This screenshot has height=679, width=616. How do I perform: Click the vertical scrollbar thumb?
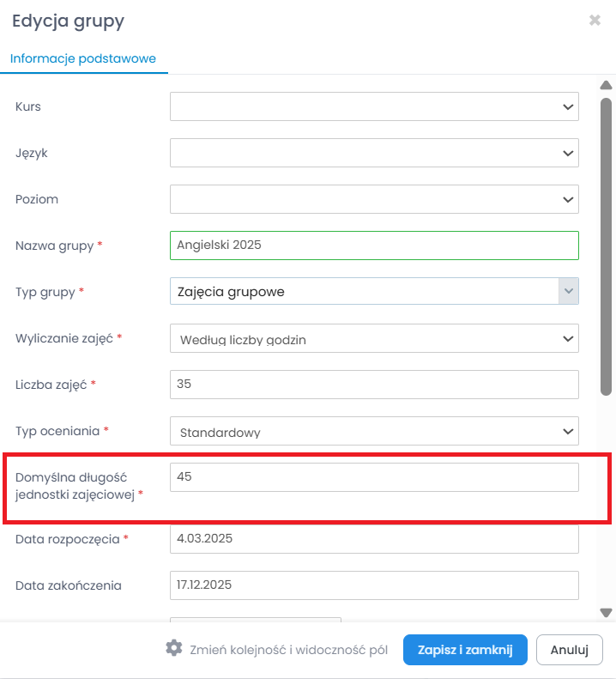tap(606, 245)
